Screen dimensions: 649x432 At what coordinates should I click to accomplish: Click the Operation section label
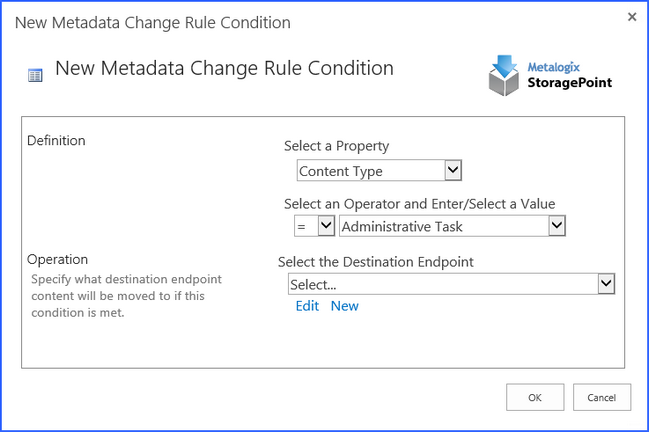[x=57, y=259]
